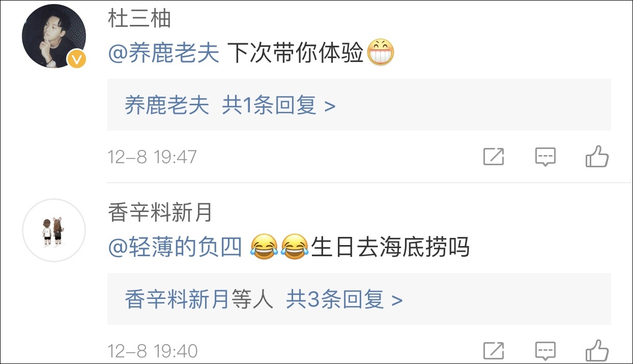Repost the comment by 香辛料新月
Image resolution: width=633 pixels, height=364 pixels.
click(x=494, y=351)
